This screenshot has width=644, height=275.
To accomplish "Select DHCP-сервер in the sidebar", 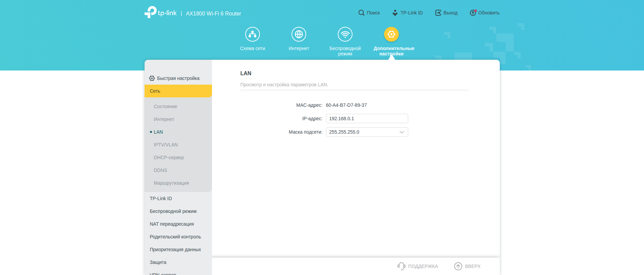I will [169, 157].
